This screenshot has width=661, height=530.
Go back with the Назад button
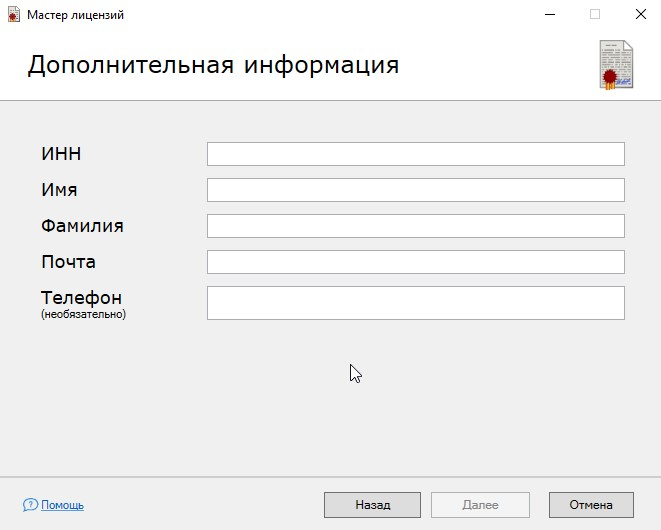[x=372, y=505]
